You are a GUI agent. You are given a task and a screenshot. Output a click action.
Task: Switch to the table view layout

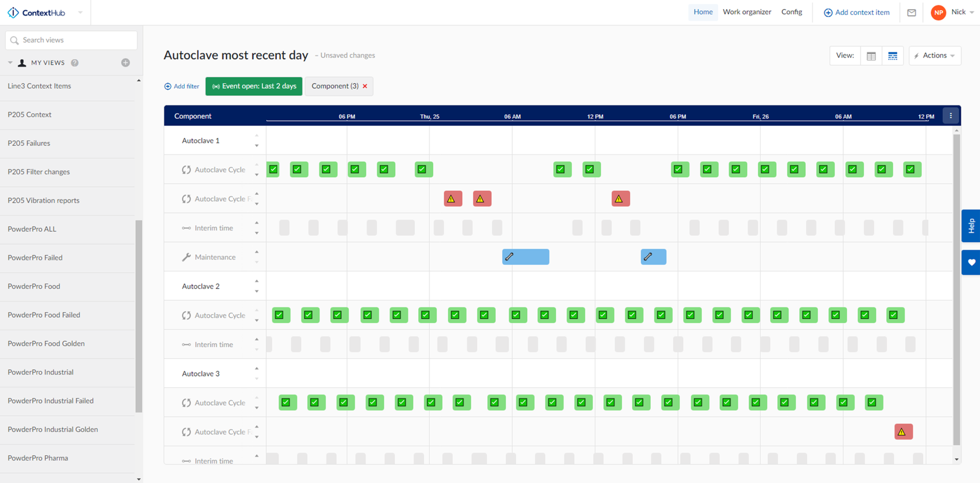[871, 56]
